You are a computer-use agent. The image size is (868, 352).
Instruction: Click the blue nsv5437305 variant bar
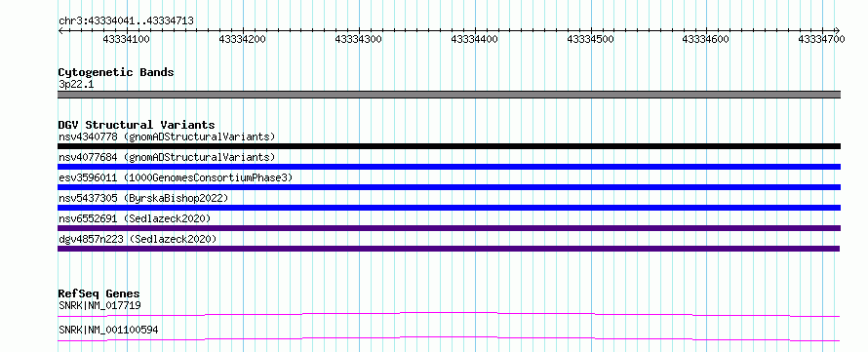[449, 208]
